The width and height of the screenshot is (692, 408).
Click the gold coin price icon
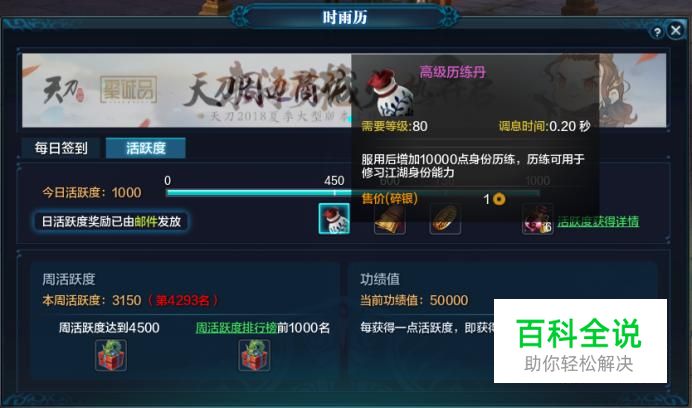pos(499,199)
